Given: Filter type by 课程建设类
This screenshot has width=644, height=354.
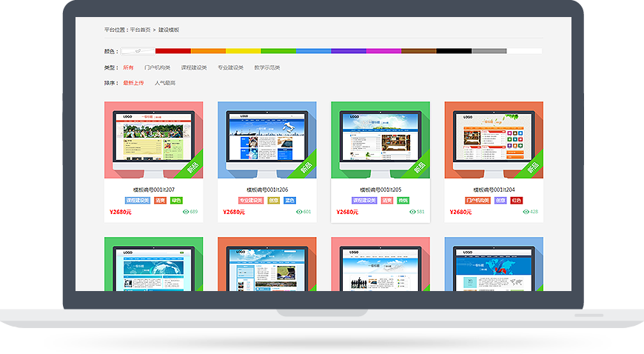Looking at the screenshot, I should 194,67.
